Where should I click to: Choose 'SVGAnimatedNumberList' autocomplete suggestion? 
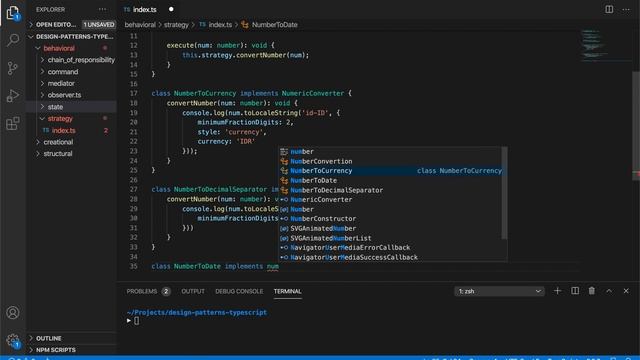(x=391, y=238)
